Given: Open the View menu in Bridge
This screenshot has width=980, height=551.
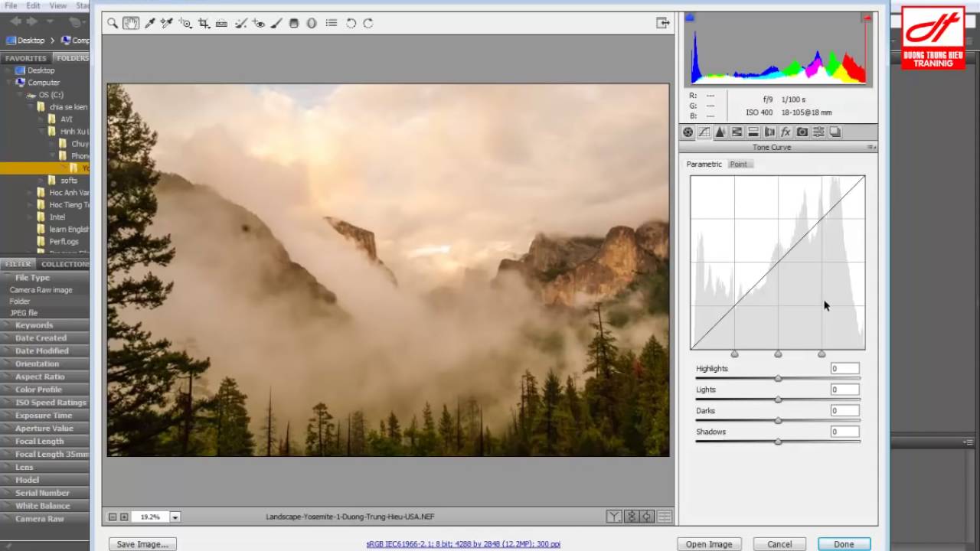Looking at the screenshot, I should (x=57, y=5).
